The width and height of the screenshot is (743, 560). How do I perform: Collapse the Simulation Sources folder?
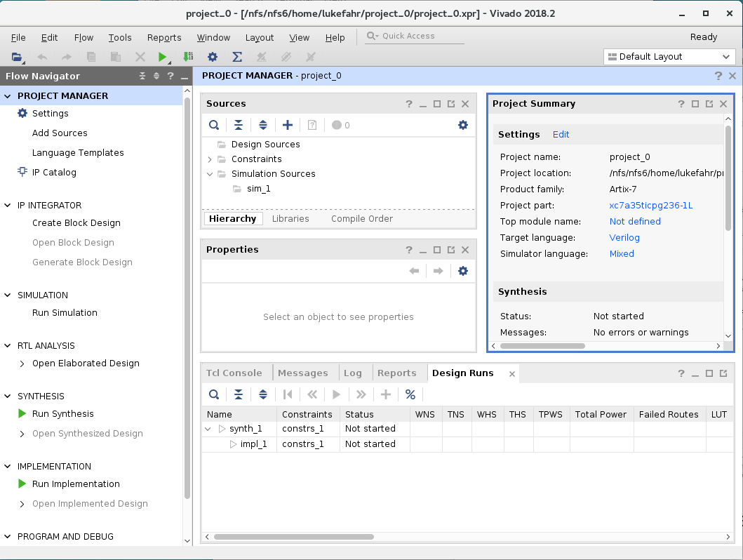[x=210, y=174]
